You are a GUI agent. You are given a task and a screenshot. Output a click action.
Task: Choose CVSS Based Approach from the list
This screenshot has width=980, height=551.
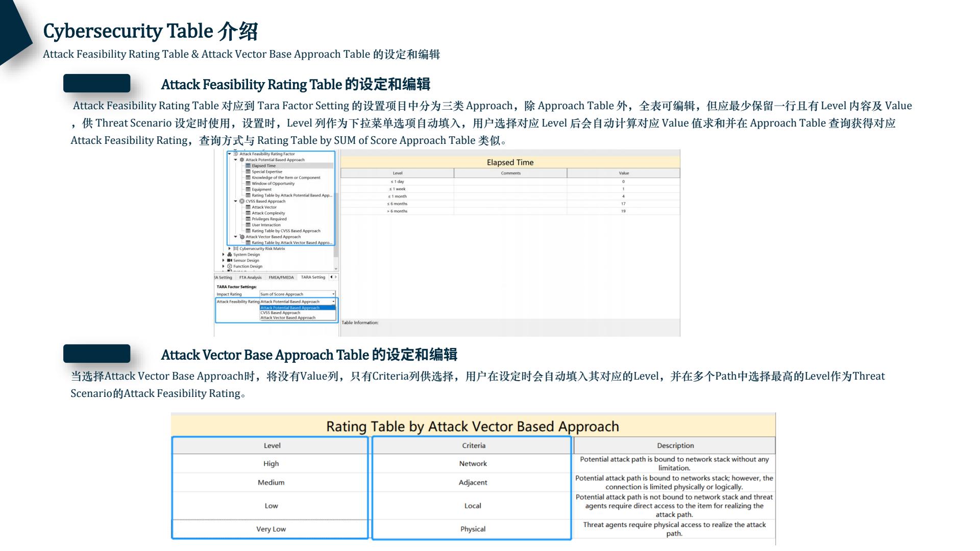[280, 312]
